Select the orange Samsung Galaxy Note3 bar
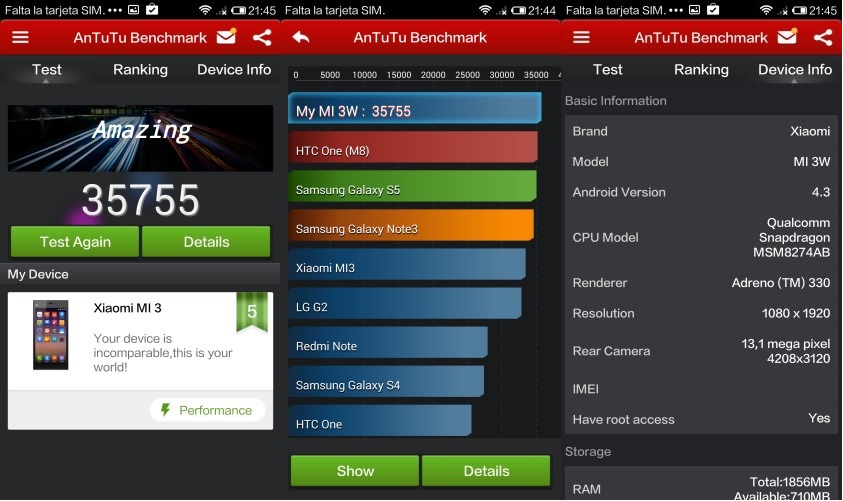Viewport: 843px width, 501px height. (x=411, y=227)
